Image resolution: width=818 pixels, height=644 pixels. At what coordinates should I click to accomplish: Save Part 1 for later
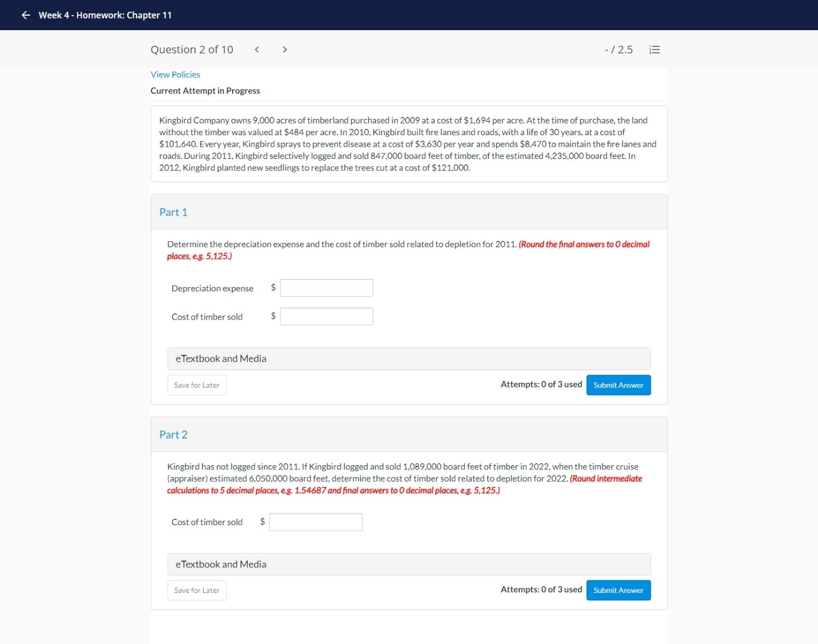(x=197, y=385)
